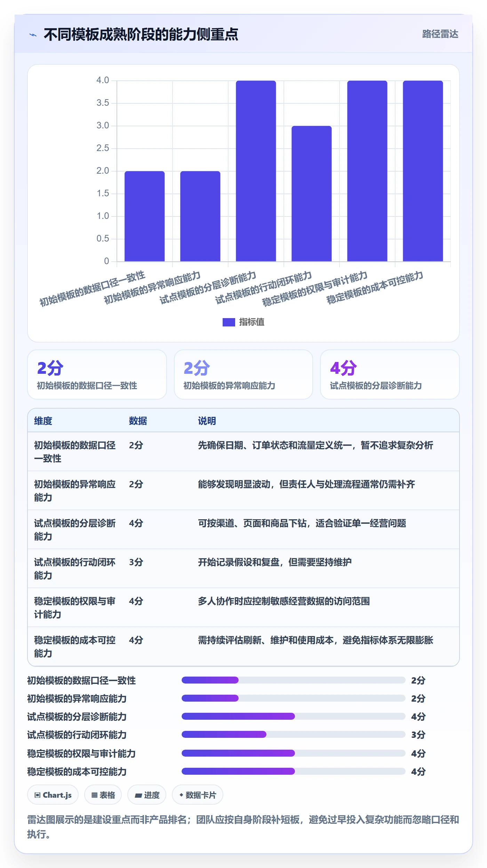Select the 表格 tag chip
The height and width of the screenshot is (868, 487).
pyautogui.click(x=103, y=795)
